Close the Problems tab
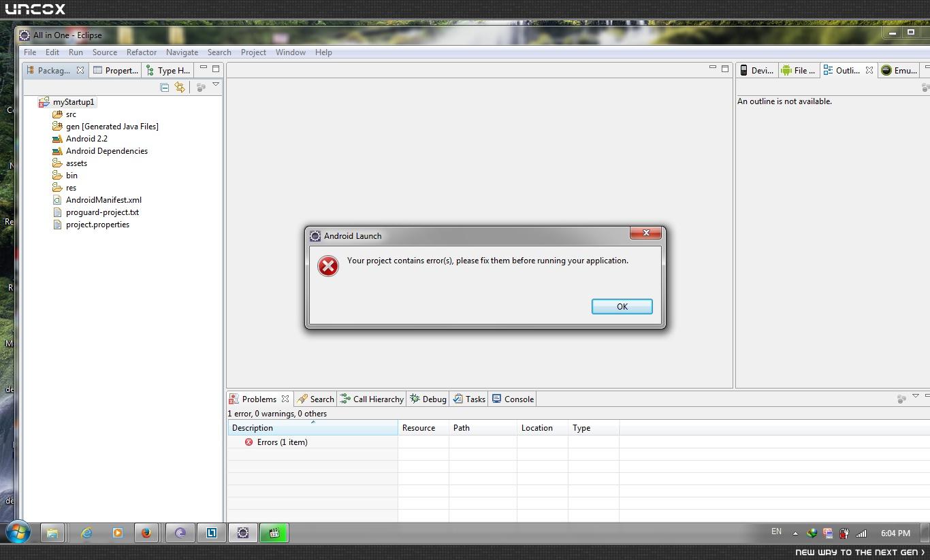930x560 pixels. (x=285, y=399)
